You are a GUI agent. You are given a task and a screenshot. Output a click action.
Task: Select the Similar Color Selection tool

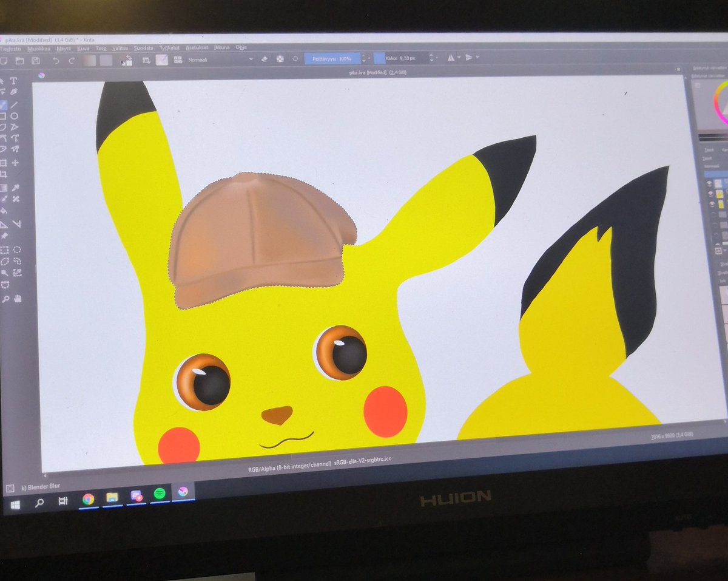coord(17,274)
